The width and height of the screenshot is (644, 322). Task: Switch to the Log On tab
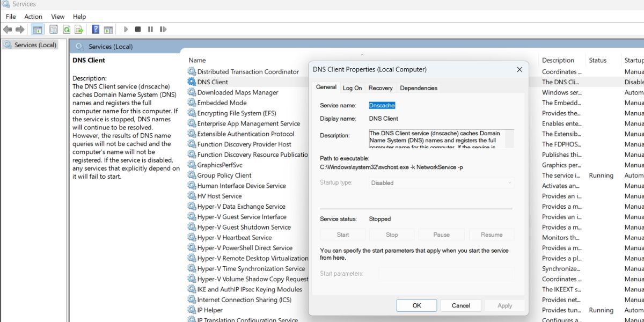[353, 88]
